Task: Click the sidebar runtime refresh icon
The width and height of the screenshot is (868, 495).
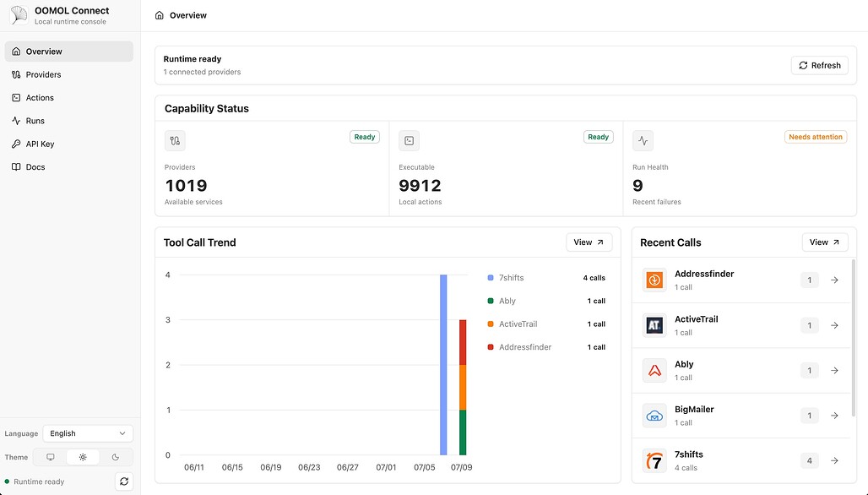Action: click(x=124, y=481)
